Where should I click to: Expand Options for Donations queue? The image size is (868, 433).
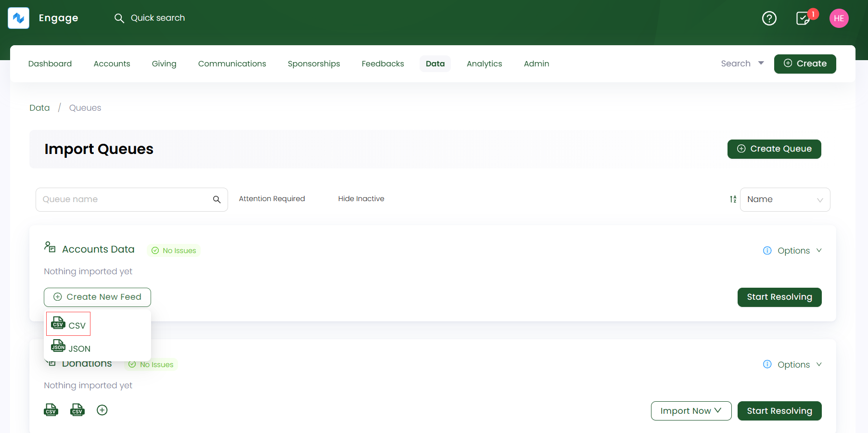[x=799, y=365]
